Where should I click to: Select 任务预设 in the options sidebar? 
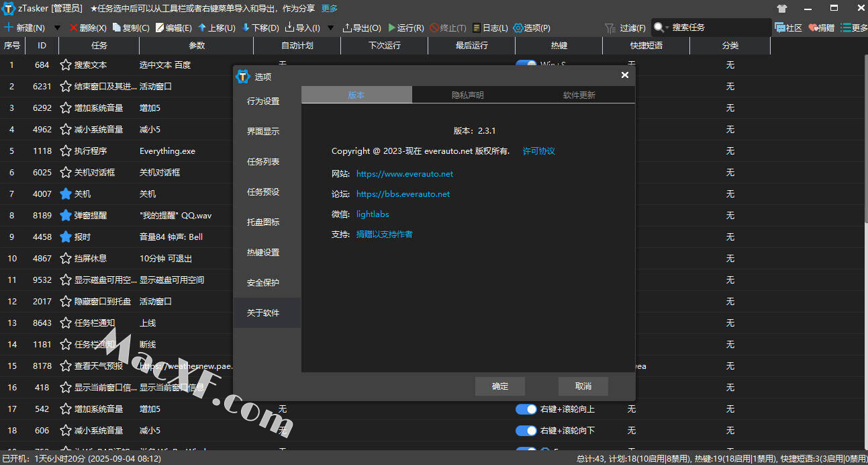click(267, 192)
